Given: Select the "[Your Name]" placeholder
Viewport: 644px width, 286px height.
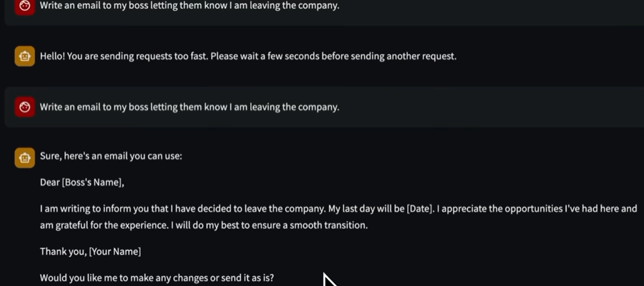Looking at the screenshot, I should (x=115, y=252).
